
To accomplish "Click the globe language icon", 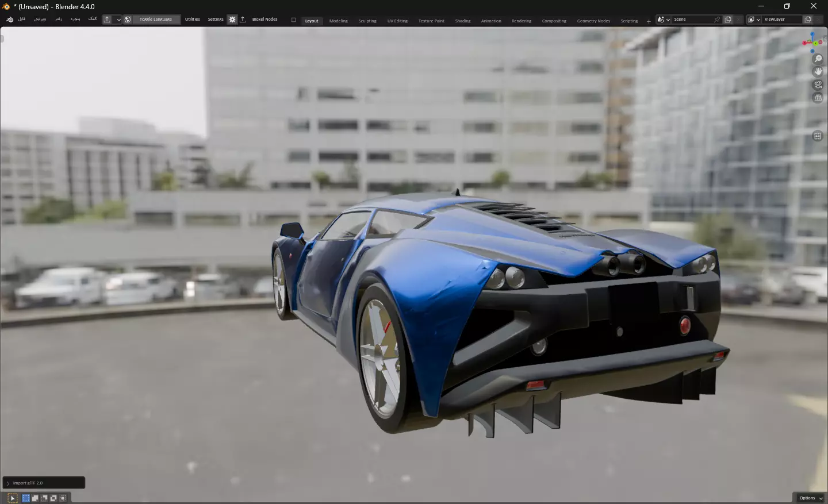I will [x=128, y=20].
